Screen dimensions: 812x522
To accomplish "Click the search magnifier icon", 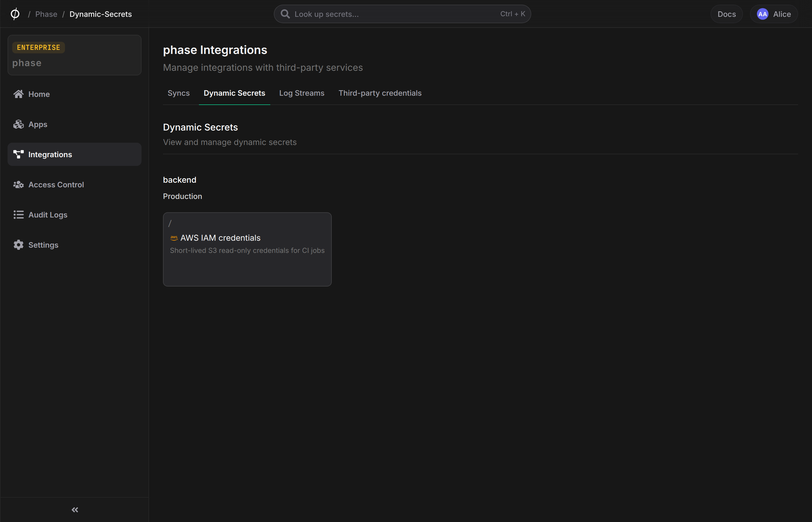I will pos(285,14).
